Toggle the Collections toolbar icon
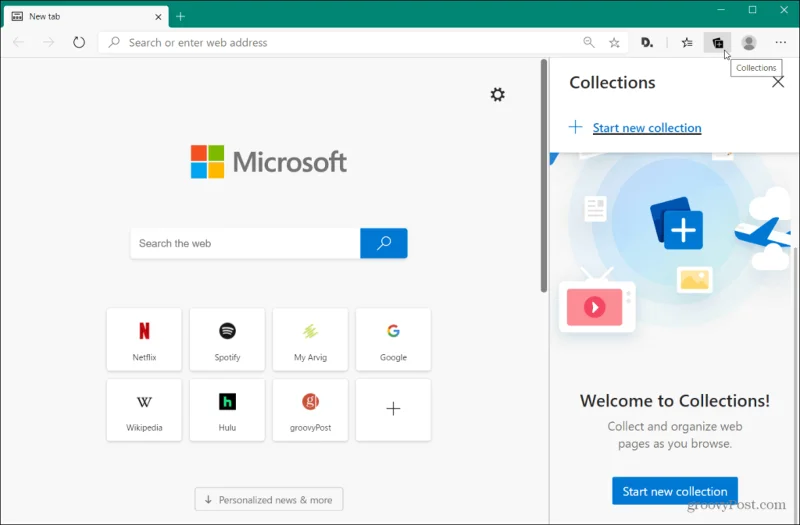The image size is (800, 525). [x=718, y=43]
